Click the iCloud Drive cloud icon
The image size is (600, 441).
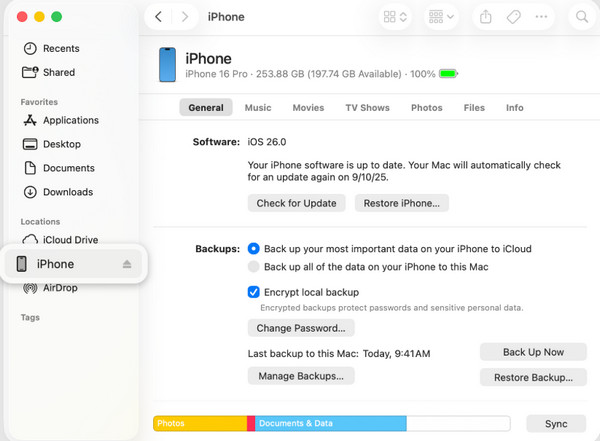coord(30,240)
